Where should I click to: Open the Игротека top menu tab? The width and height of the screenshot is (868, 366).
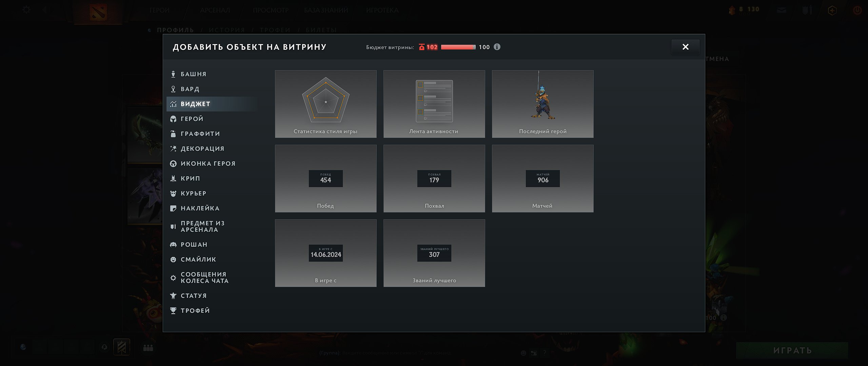(382, 10)
